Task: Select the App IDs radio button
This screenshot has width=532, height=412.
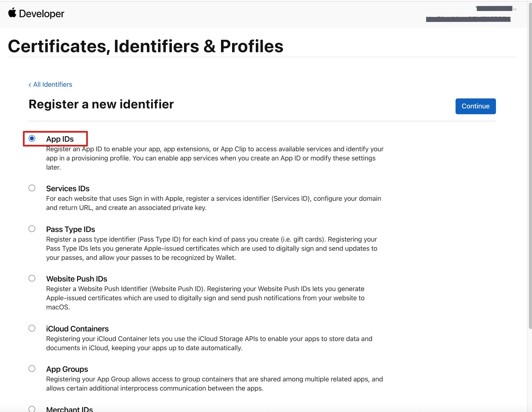Action: tap(32, 138)
